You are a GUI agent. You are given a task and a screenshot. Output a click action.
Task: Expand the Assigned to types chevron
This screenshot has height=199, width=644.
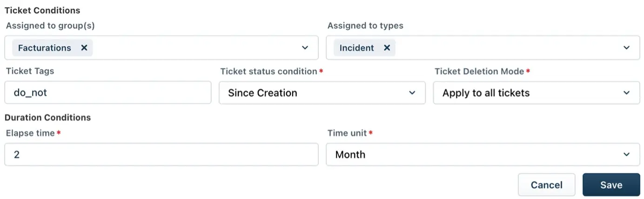[x=626, y=48]
